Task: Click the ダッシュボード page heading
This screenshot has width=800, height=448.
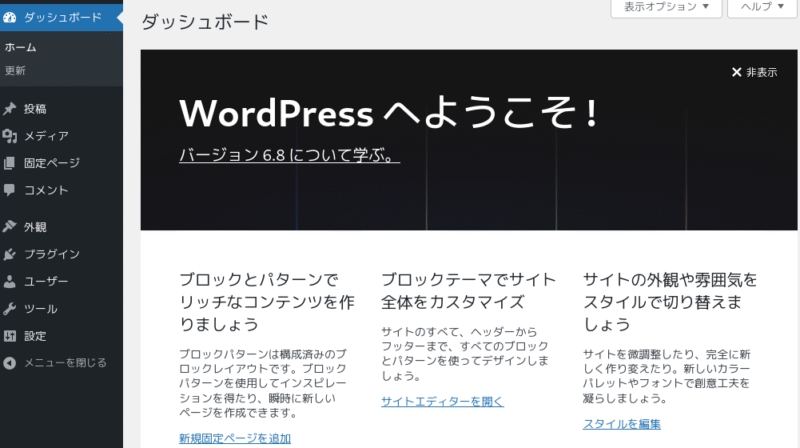Action: [205, 22]
